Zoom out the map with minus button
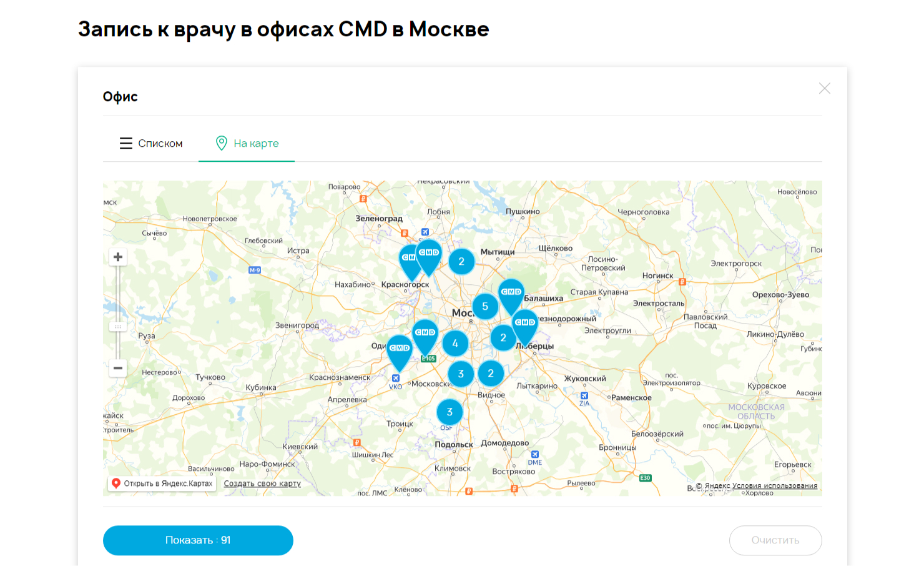 click(118, 368)
